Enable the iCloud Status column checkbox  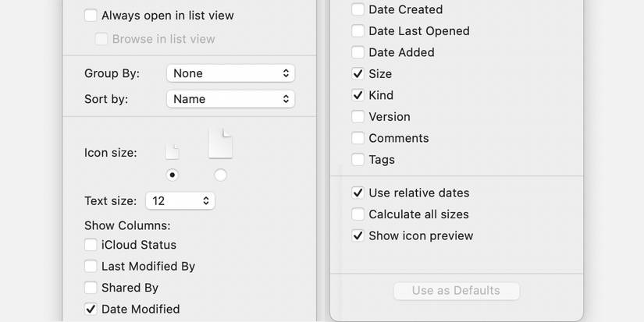[91, 245]
